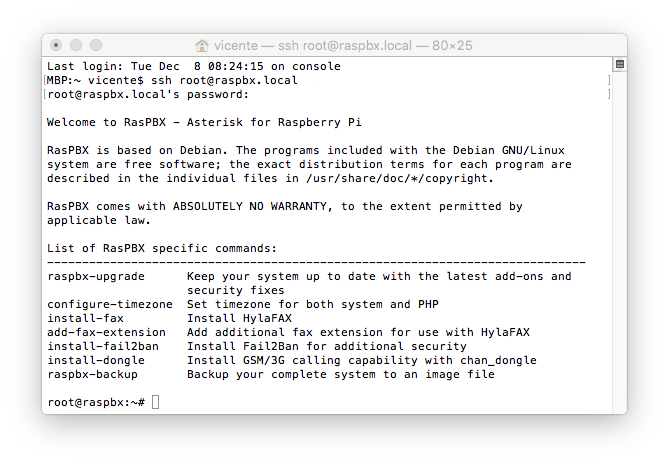The image size is (669, 464).
Task: Click the left bracket mark beside MBP prompt
Action: coord(44,80)
